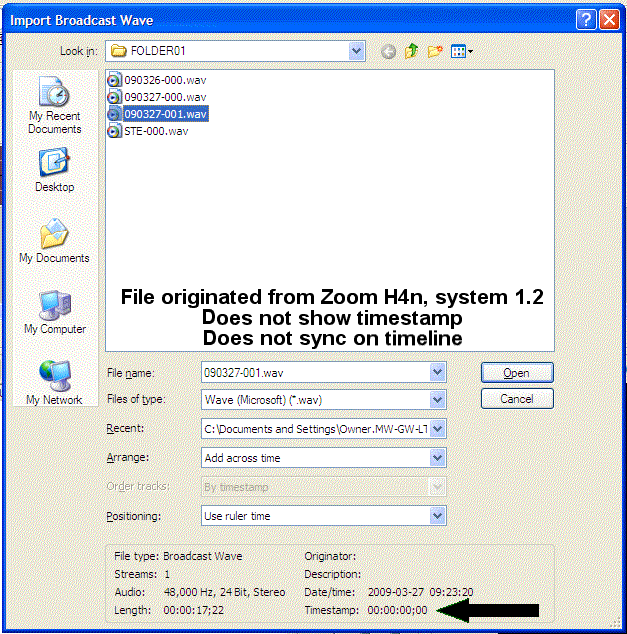The image size is (627, 634).
Task: Open the Views menu icon
Action: point(461,51)
